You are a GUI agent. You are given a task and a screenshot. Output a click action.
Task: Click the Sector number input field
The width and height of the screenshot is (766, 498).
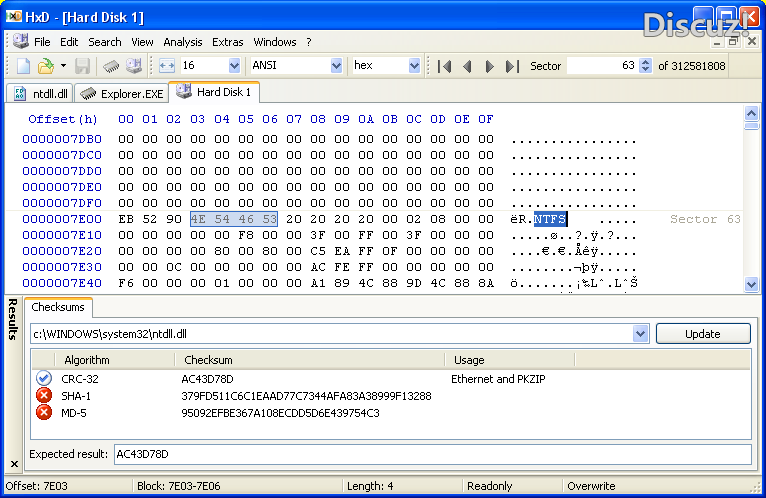pos(603,65)
